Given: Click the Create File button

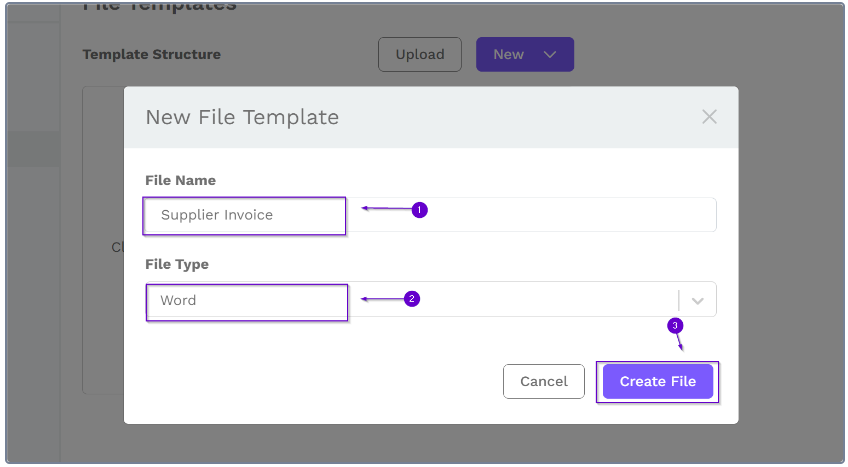Looking at the screenshot, I should (658, 382).
